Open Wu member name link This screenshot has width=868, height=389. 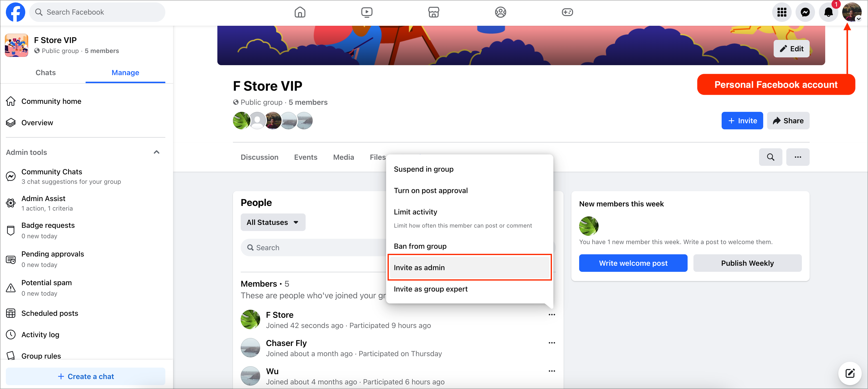click(x=272, y=371)
